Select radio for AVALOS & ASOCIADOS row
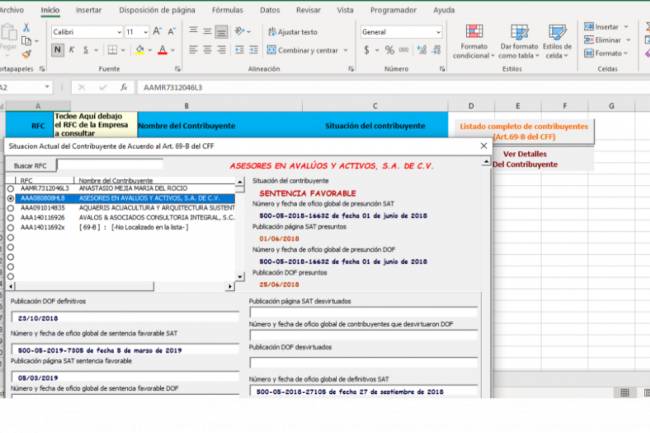This screenshot has height=433, width=650. click(x=11, y=217)
